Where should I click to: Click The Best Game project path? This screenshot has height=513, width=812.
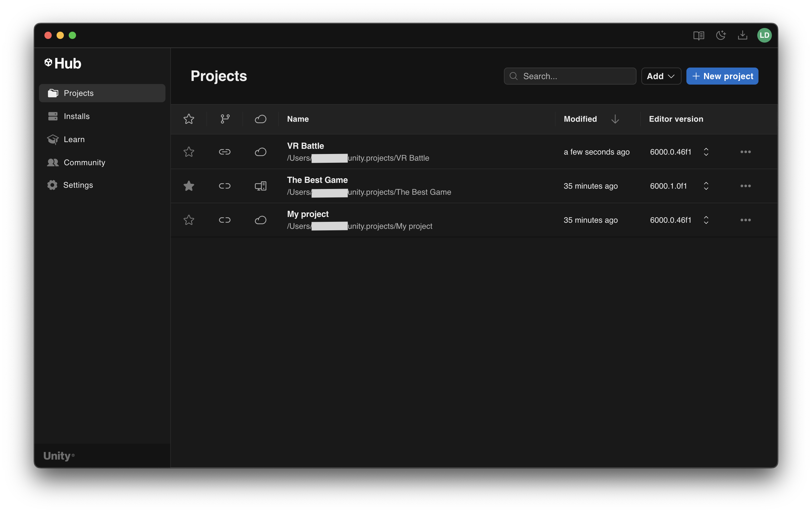tap(369, 192)
